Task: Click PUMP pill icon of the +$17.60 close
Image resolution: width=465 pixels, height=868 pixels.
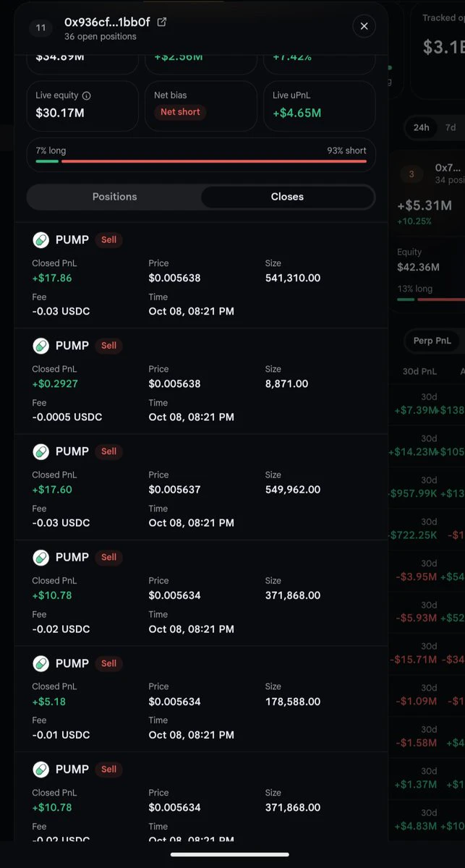Action: pos(41,451)
